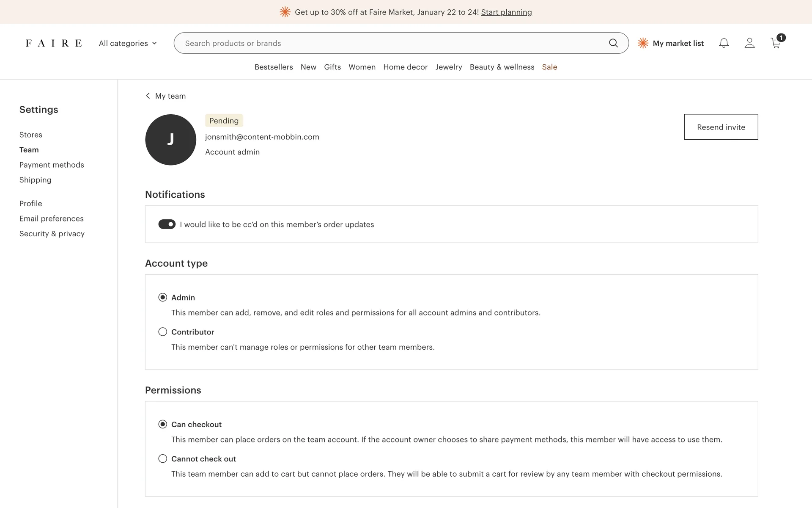
Task: Open the notifications bell
Action: pyautogui.click(x=724, y=43)
